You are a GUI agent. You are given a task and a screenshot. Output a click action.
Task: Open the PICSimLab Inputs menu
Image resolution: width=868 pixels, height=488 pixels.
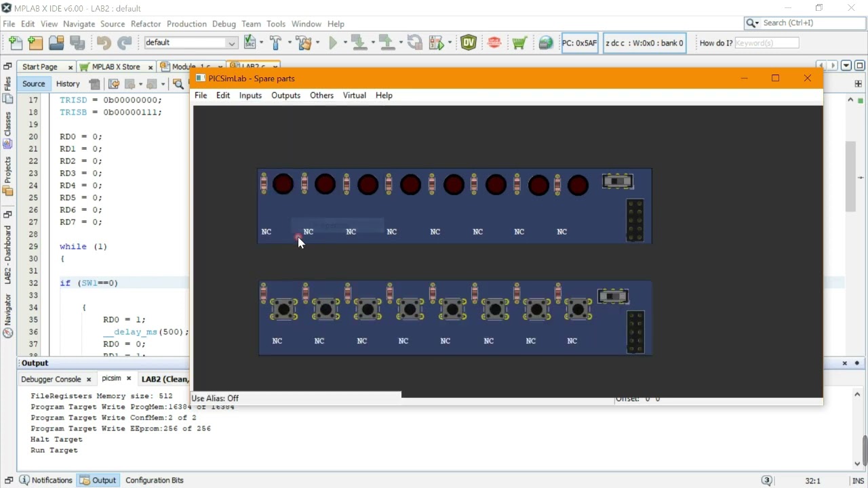250,96
